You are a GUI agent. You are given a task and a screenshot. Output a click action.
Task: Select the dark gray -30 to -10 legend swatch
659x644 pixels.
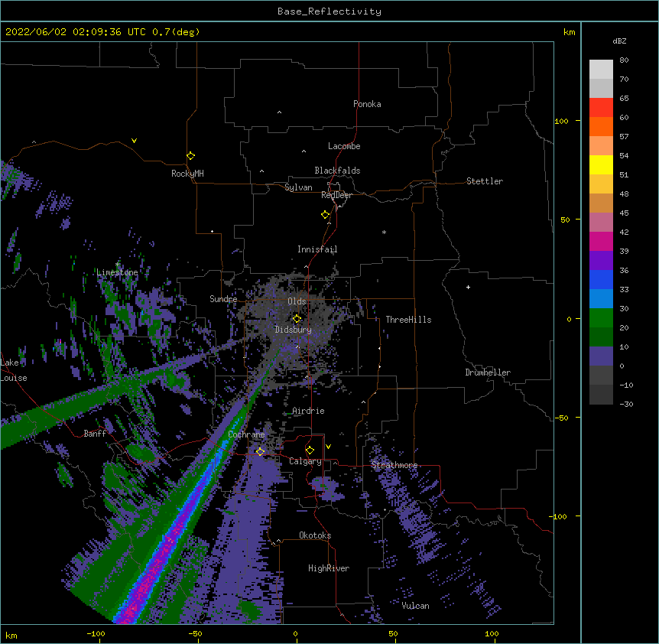point(601,395)
